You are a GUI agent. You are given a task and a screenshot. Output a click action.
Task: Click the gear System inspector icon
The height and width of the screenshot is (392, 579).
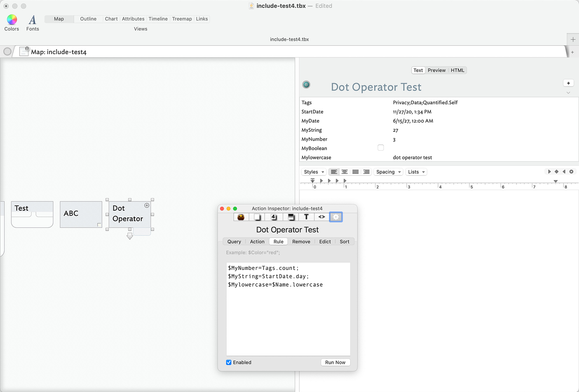[x=336, y=217]
